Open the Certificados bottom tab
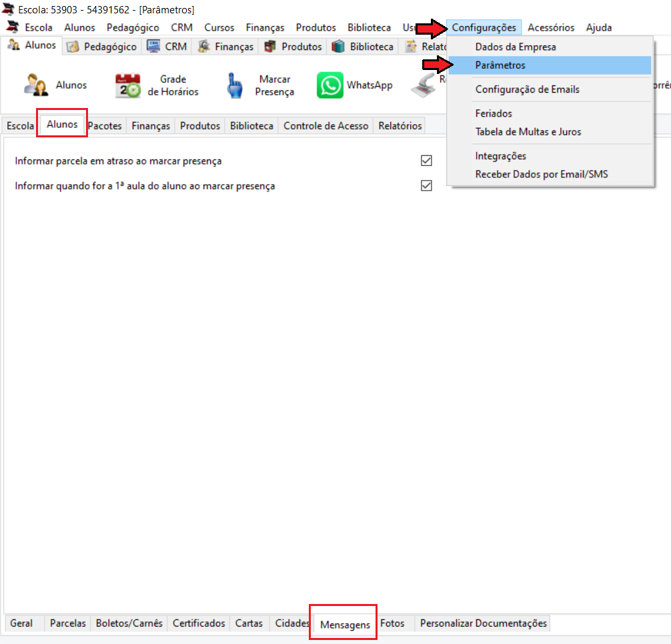 [x=199, y=623]
